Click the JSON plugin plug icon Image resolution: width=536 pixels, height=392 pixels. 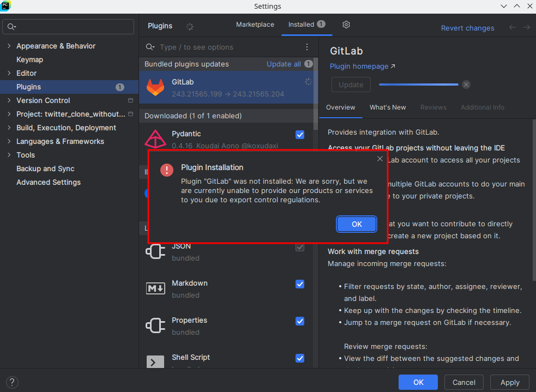(155, 251)
